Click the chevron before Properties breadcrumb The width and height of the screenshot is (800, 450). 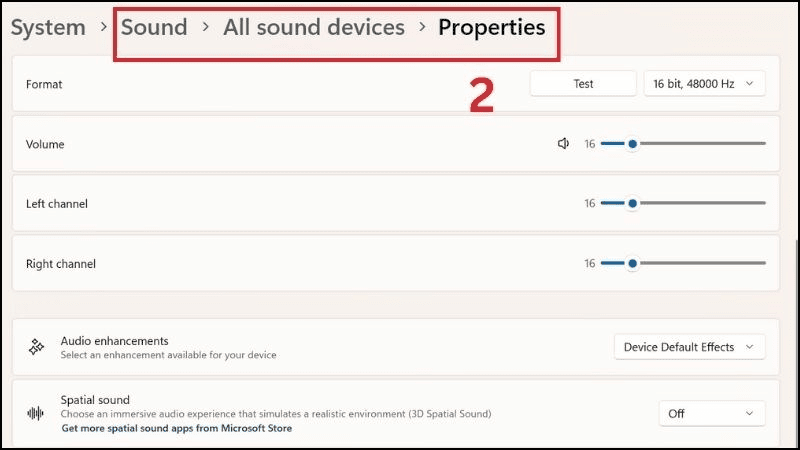coord(421,27)
